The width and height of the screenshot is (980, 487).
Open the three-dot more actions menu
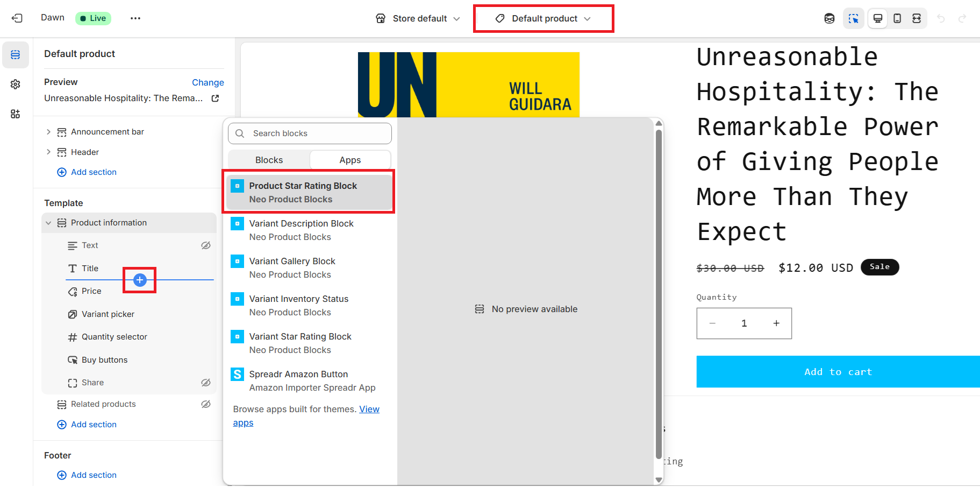135,18
